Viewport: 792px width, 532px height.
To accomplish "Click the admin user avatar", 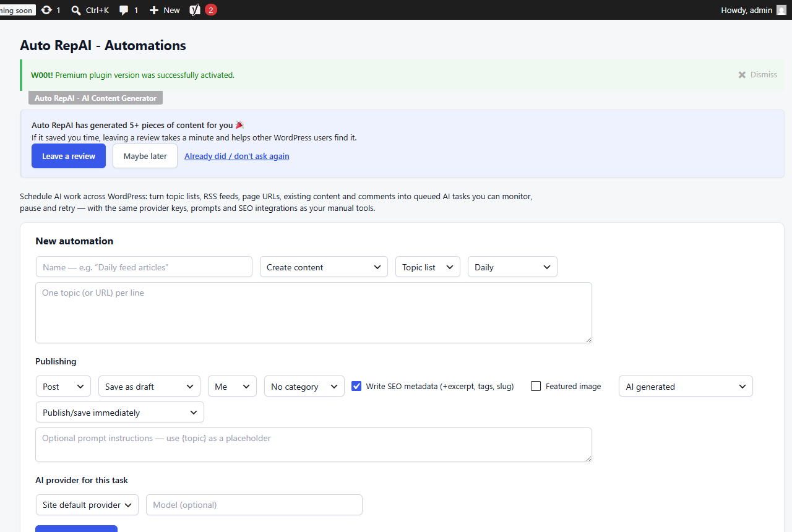I will click(x=781, y=10).
